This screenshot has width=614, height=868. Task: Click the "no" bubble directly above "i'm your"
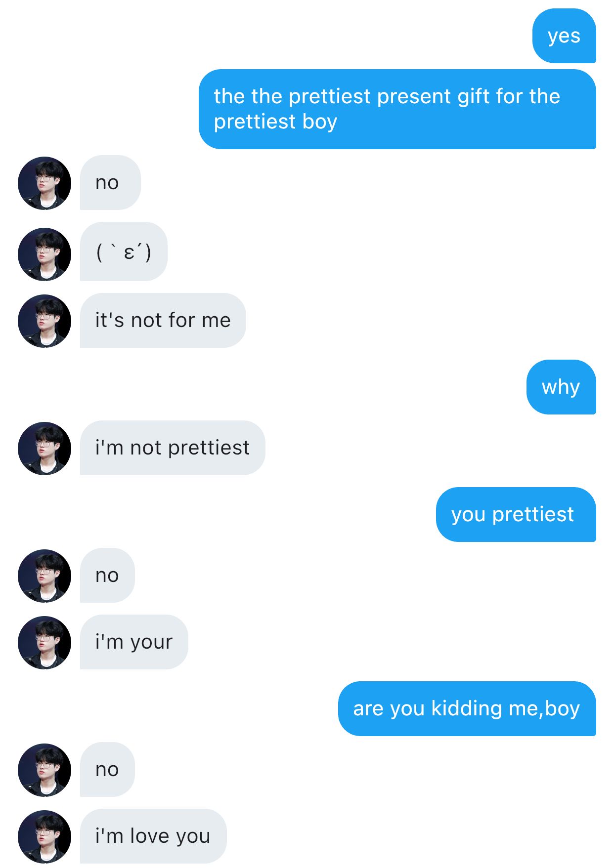click(x=107, y=576)
